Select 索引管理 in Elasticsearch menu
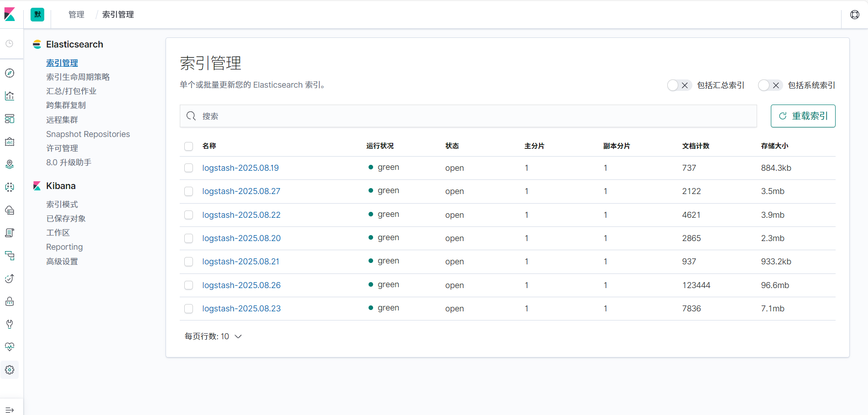This screenshot has width=868, height=415. click(x=62, y=63)
